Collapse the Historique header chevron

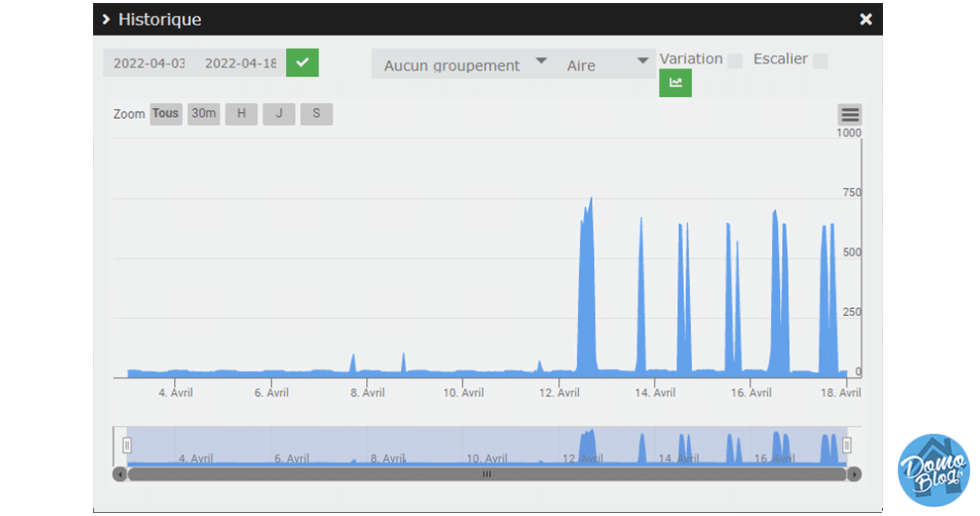click(106, 20)
